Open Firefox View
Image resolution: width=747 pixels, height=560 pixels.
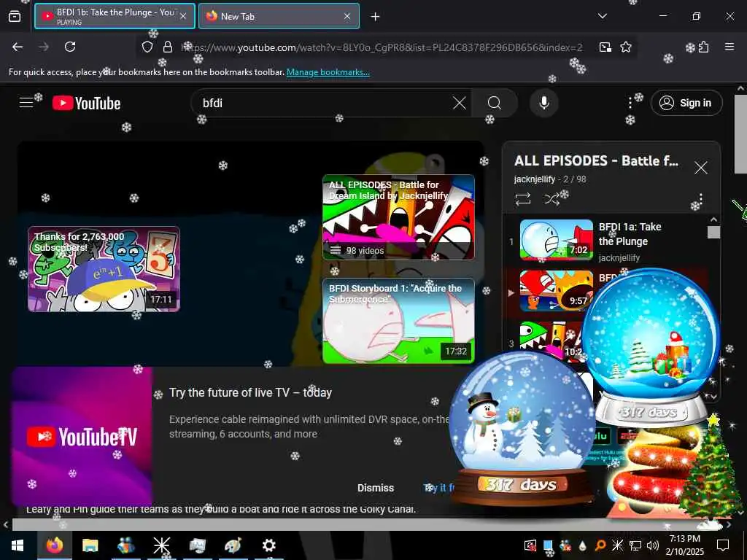[x=15, y=16]
